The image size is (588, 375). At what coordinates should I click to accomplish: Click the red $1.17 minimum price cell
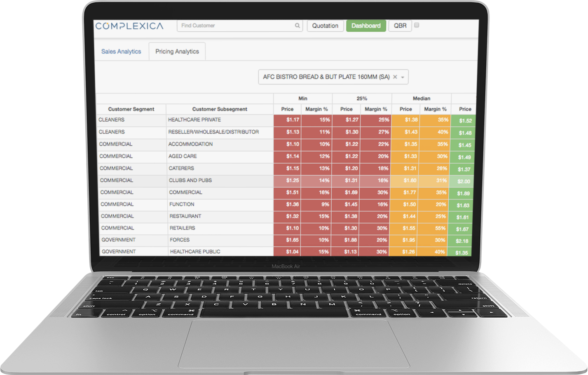point(287,120)
